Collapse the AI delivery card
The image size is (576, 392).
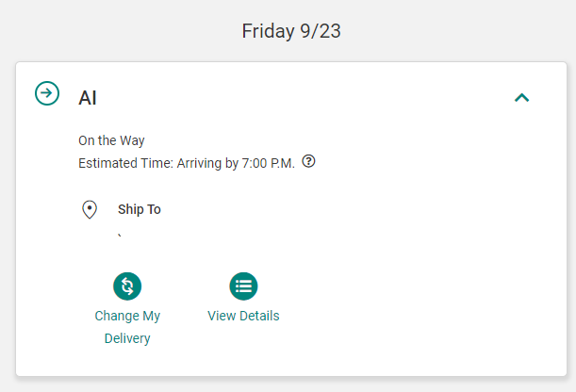(x=521, y=97)
